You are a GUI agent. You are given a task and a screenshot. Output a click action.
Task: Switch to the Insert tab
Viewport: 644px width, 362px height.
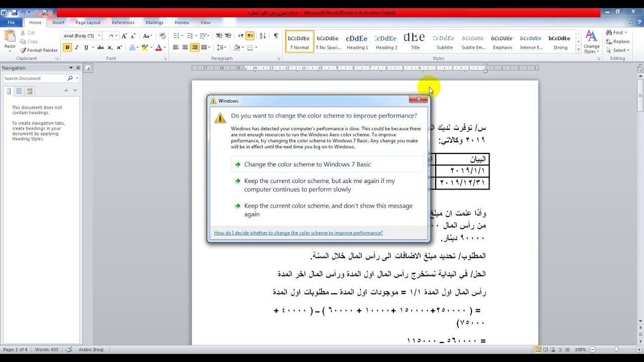[x=58, y=23]
